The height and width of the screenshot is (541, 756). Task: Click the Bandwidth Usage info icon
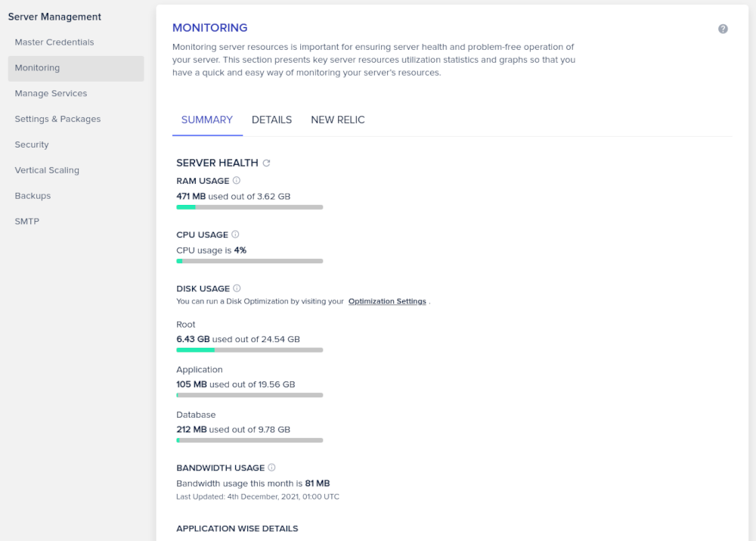pyautogui.click(x=272, y=468)
